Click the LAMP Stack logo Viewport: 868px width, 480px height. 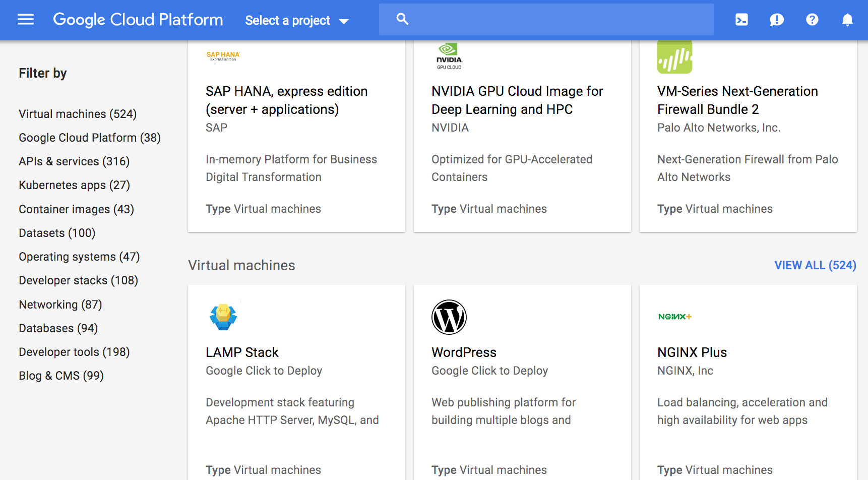point(223,317)
